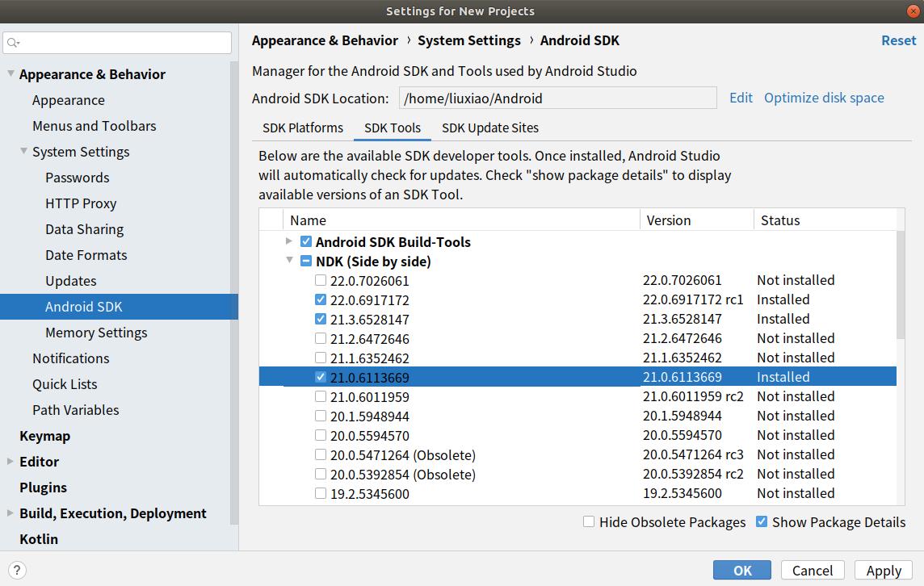This screenshot has width=924, height=586.
Task: Click the Reset link at top right
Action: click(898, 40)
